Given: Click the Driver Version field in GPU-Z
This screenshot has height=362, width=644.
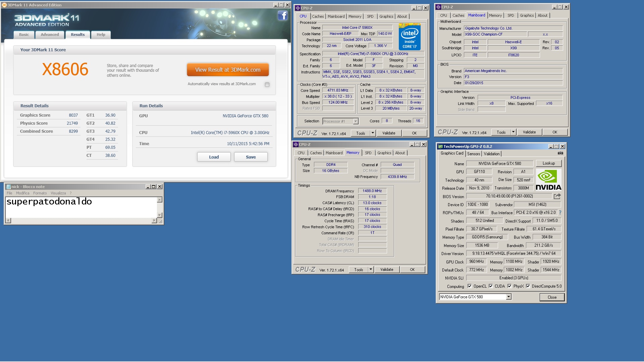Looking at the screenshot, I should [514, 253].
